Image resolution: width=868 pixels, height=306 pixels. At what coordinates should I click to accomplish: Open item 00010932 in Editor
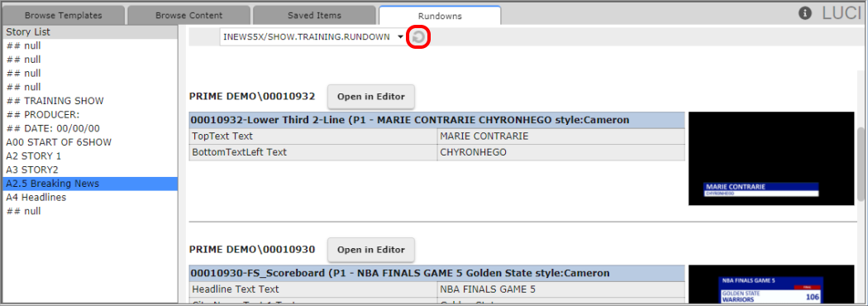click(x=371, y=96)
